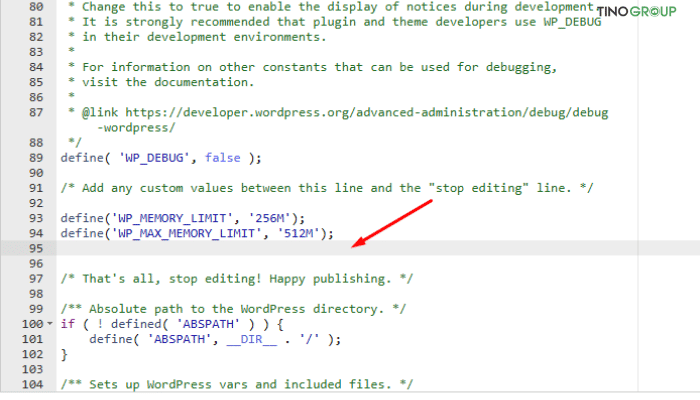Viewport: 700px width, 400px height.
Task: Click line number 87 in the gutter
Action: pyautogui.click(x=36, y=112)
